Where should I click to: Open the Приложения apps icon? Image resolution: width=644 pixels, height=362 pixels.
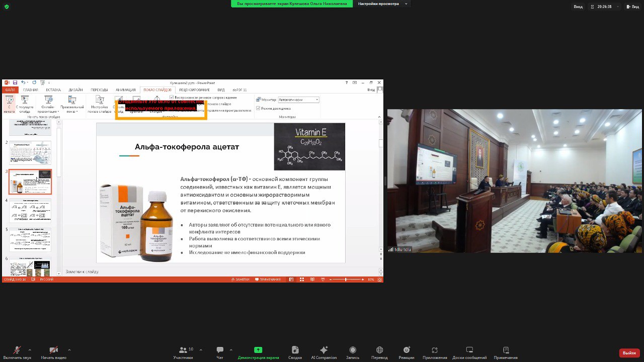435,350
